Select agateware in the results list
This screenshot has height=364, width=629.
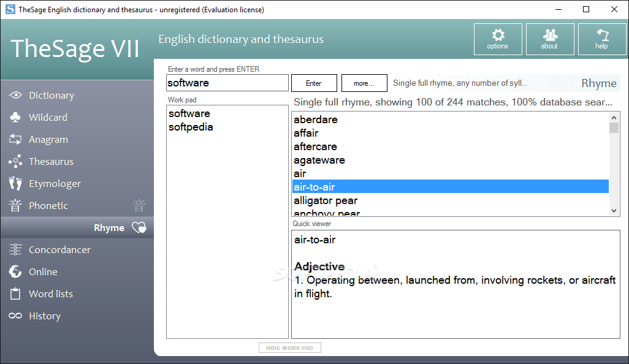point(319,161)
